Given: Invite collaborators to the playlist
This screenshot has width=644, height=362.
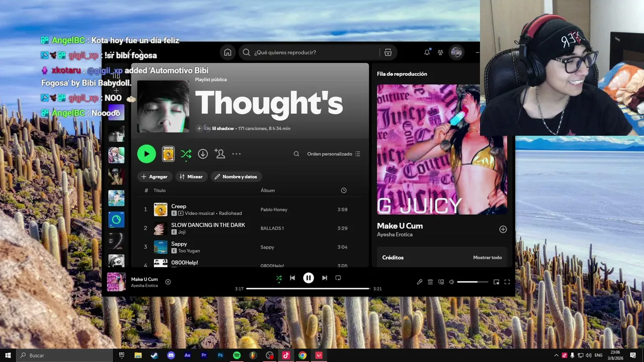Looking at the screenshot, I should pos(220,154).
